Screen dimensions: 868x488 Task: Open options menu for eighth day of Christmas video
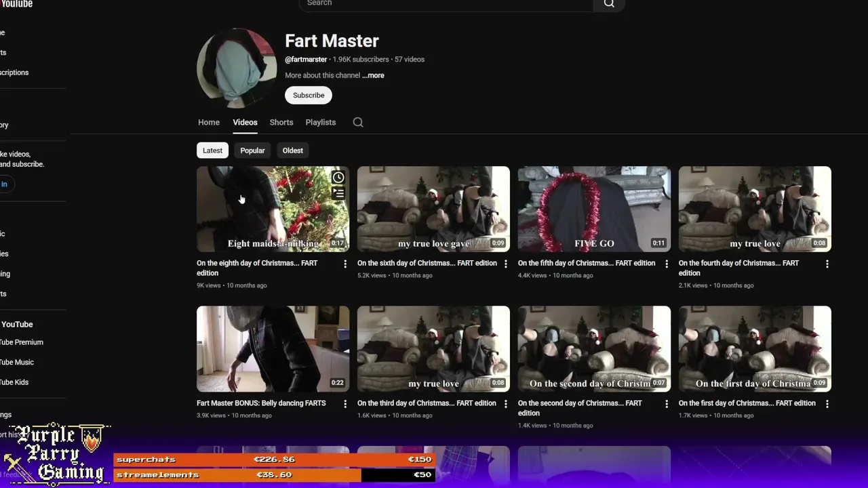(344, 264)
